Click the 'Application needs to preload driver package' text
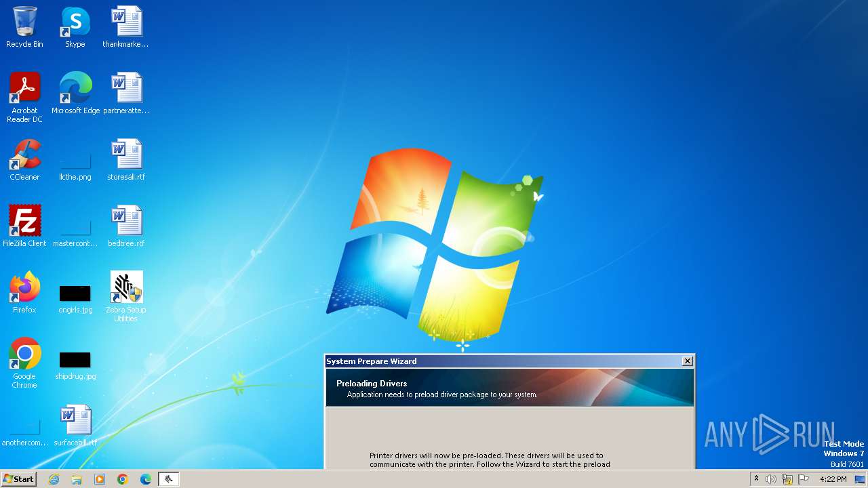The image size is (868, 488). [442, 394]
